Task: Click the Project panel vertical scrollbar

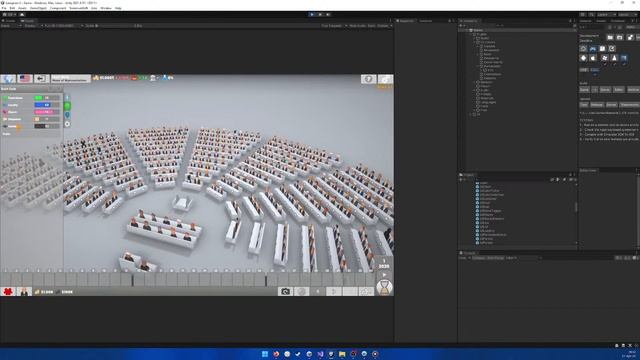Action: pyautogui.click(x=576, y=207)
